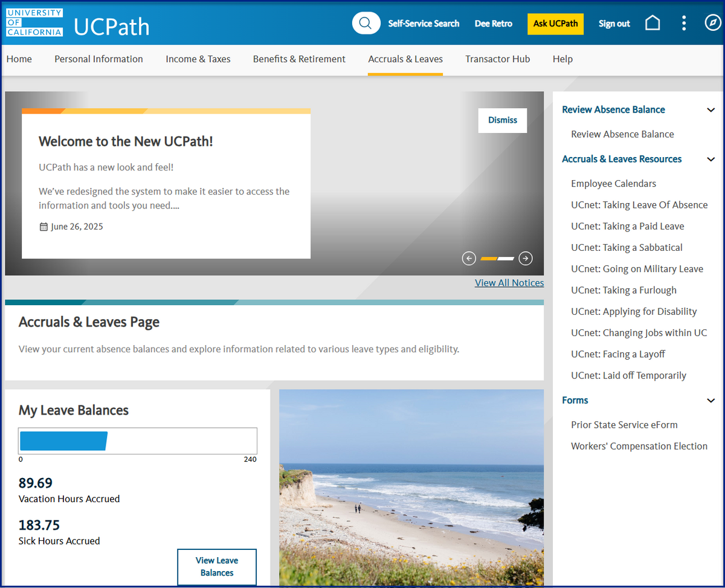Dismiss the welcome notice

pos(503,120)
